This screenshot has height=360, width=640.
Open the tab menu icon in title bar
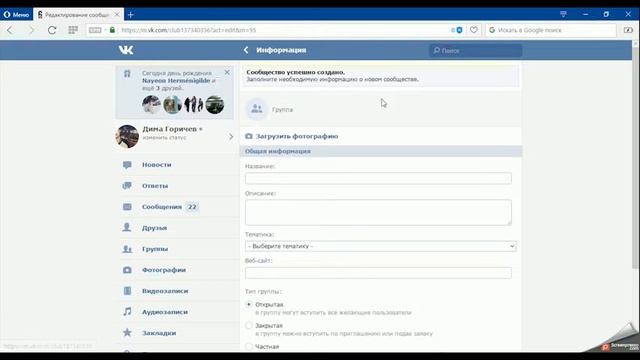(563, 14)
